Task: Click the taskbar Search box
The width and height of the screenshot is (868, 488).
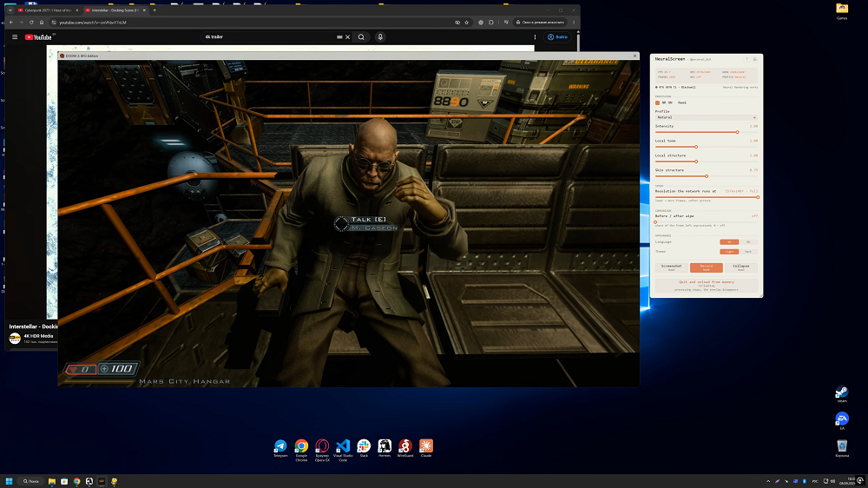Action: [31, 481]
